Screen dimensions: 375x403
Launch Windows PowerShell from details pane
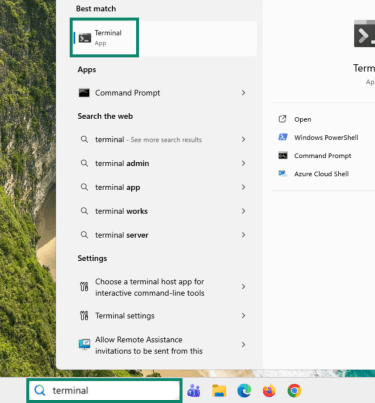326,137
